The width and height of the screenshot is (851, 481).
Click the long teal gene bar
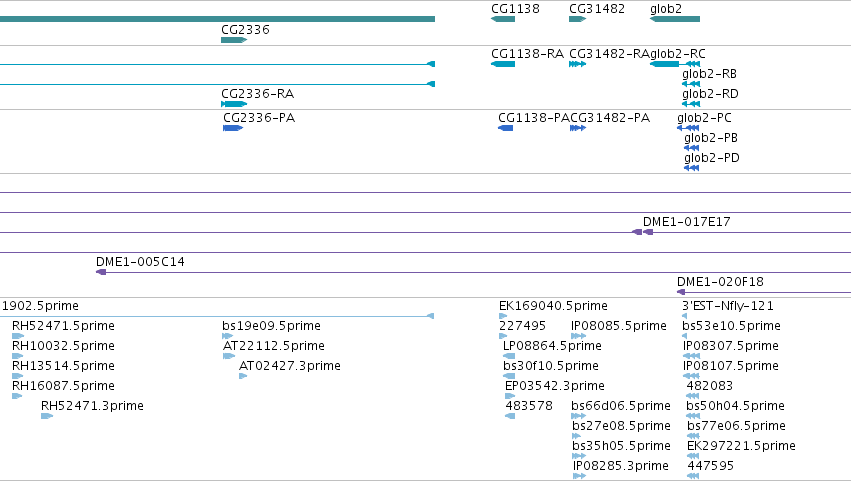coord(217,19)
